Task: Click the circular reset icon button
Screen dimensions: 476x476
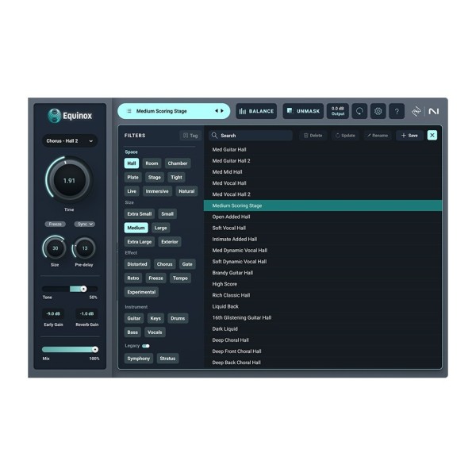Action: (x=359, y=111)
